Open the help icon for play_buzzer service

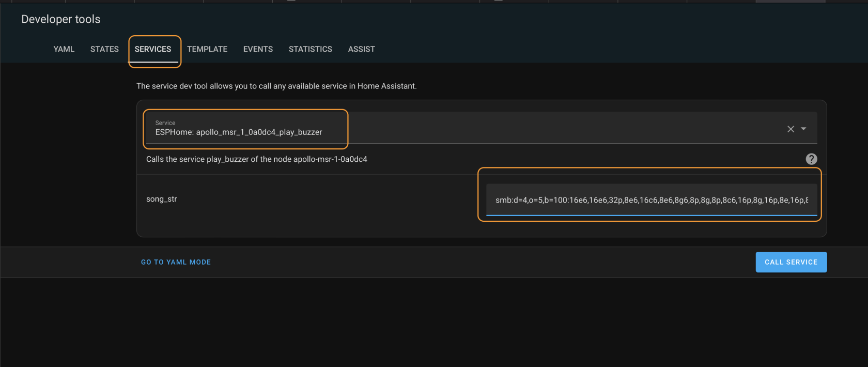click(811, 159)
